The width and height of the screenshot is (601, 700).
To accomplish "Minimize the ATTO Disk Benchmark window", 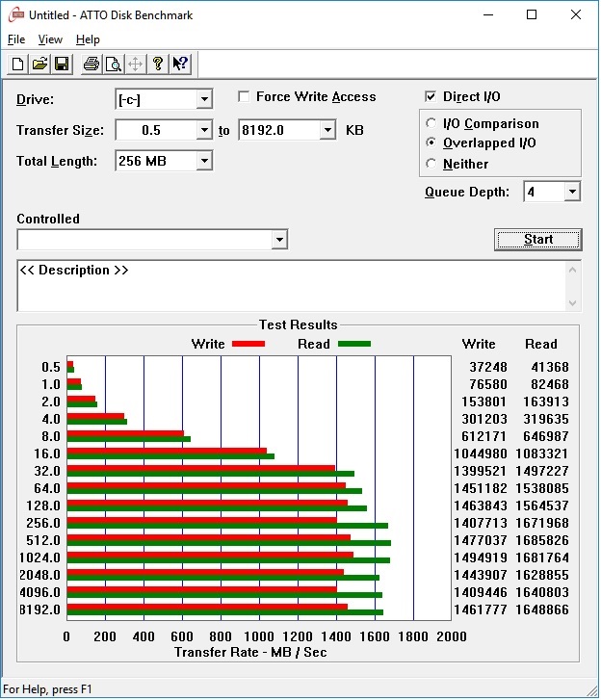I will [x=488, y=14].
